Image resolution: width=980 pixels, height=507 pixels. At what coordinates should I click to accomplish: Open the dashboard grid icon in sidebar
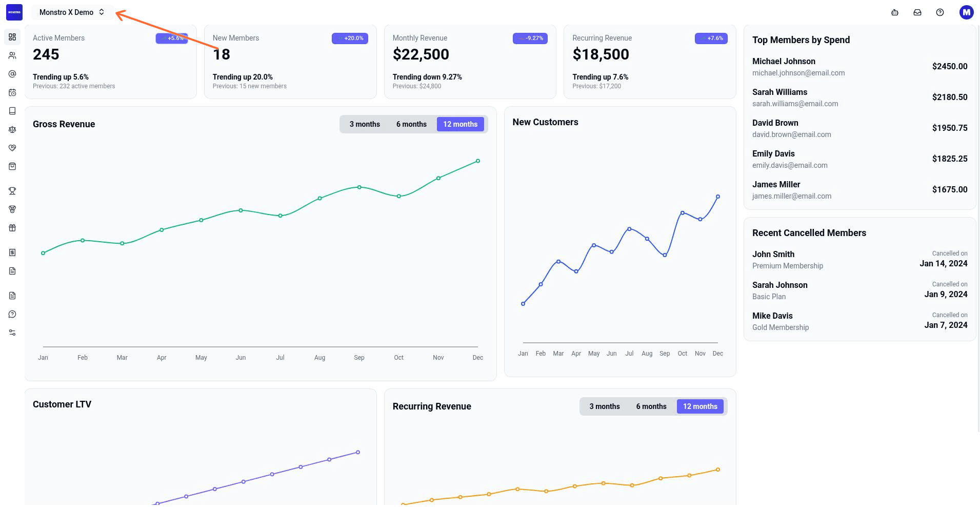[x=12, y=37]
